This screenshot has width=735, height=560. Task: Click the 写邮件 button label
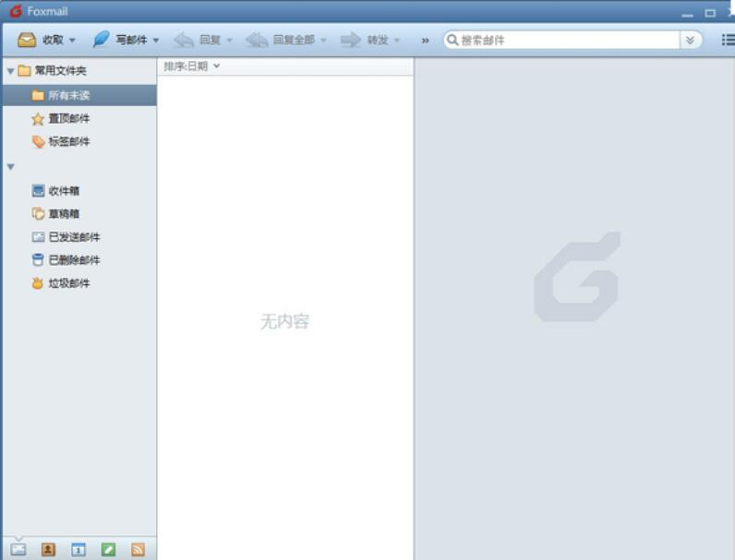(131, 40)
